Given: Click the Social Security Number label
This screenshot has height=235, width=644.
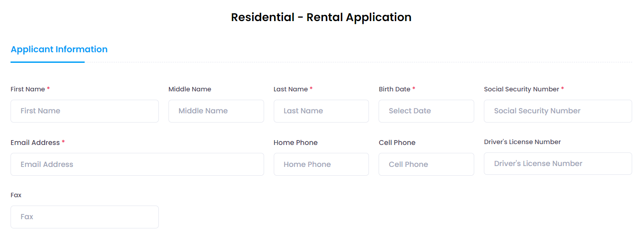Looking at the screenshot, I should [x=521, y=89].
